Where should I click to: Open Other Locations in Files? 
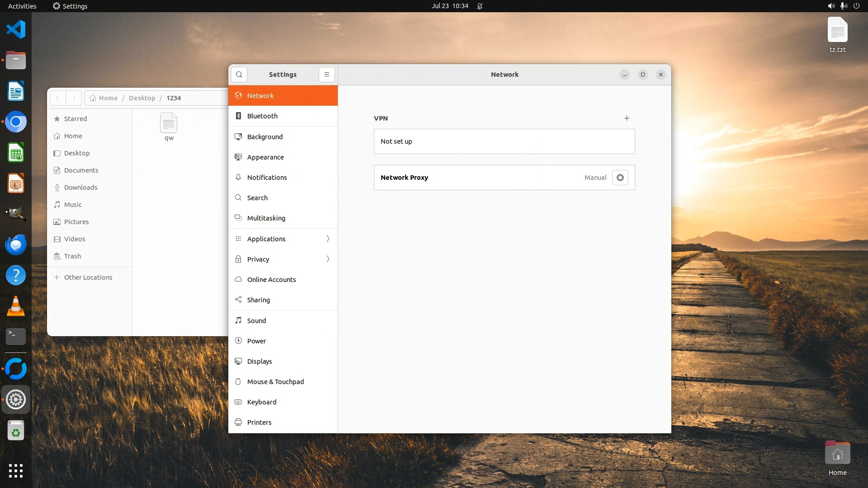pyautogui.click(x=88, y=277)
